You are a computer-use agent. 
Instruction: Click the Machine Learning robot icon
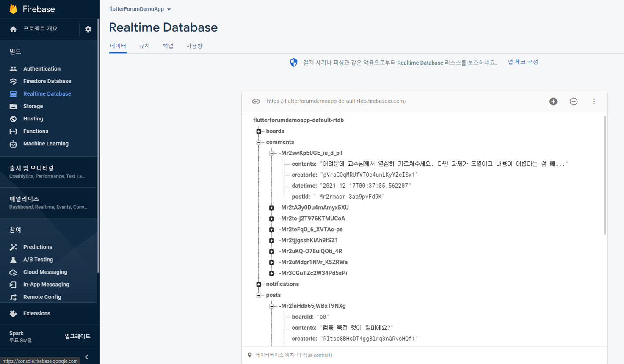pos(13,144)
